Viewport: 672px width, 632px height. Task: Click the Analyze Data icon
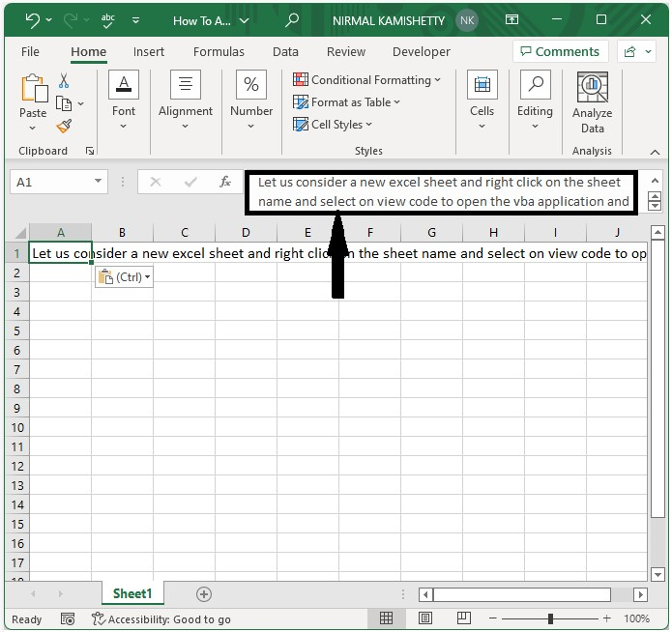click(593, 87)
